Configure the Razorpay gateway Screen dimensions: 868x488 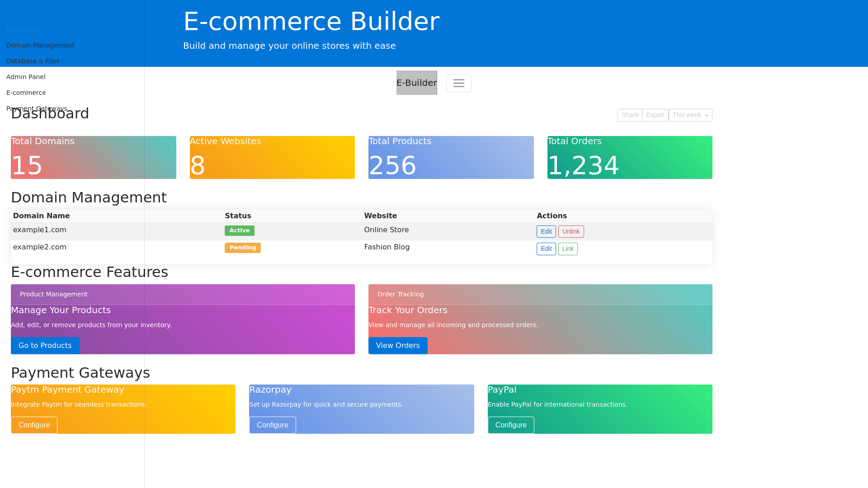pos(272,425)
